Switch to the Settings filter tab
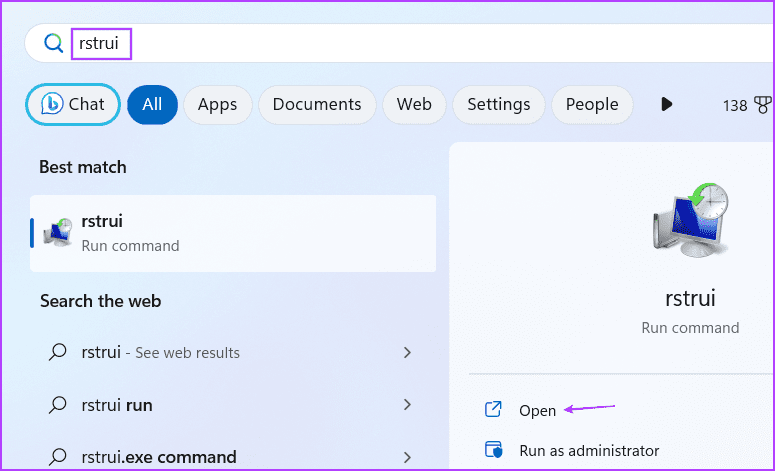This screenshot has height=471, width=775. [499, 104]
